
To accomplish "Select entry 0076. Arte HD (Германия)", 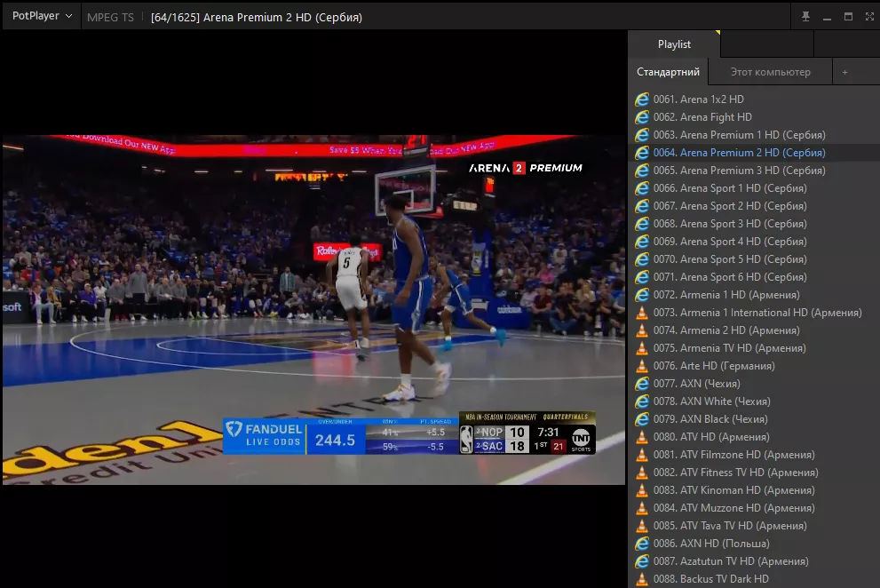I will (754, 366).
